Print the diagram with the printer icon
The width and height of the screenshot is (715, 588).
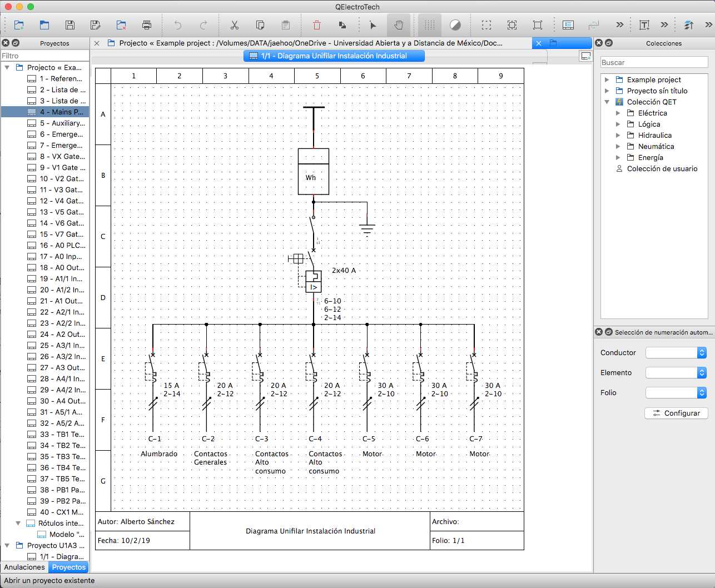pos(147,25)
